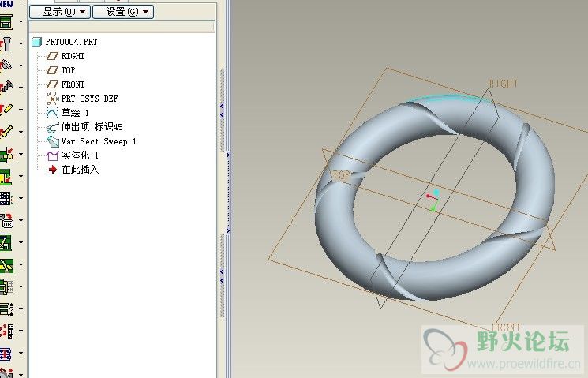Open dropdown arrow beside the green stacked-plates icon
The width and height of the screenshot is (588, 378).
(21, 22)
